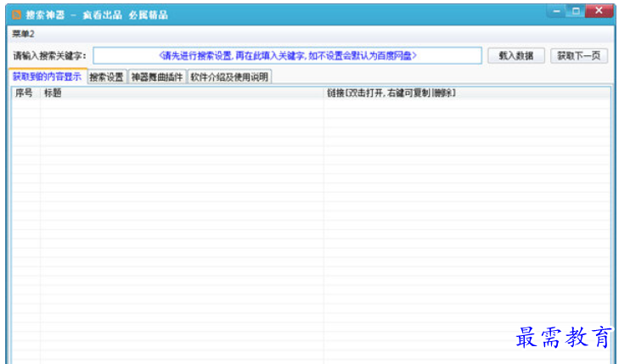This screenshot has width=619, height=364.
Task: Switch to the 获取到的内容显示 tab
Action: pos(48,76)
